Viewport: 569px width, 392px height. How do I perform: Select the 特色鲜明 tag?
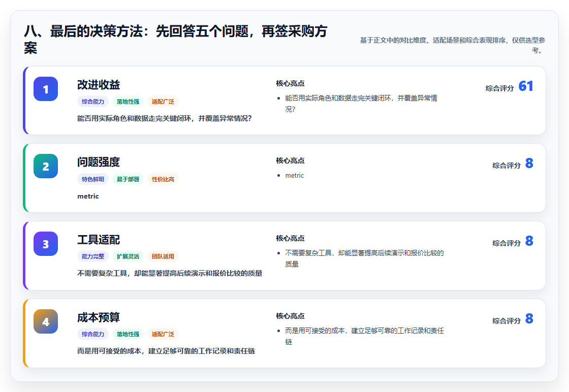[x=93, y=179]
